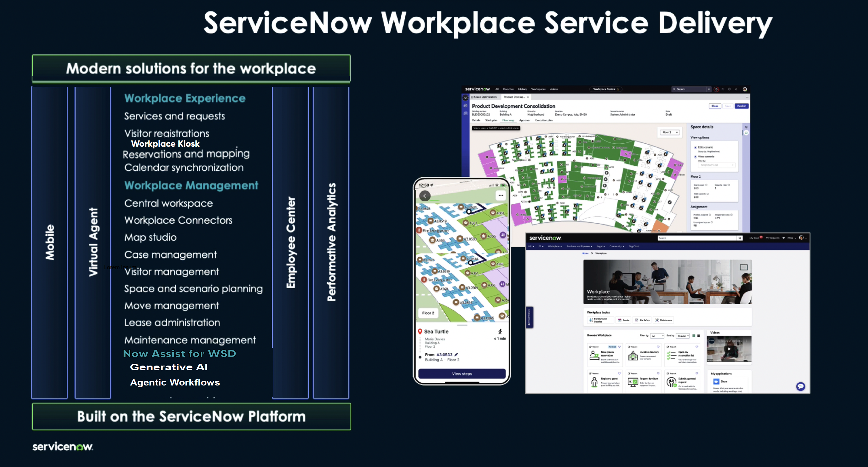Image resolution: width=868 pixels, height=467 pixels.
Task: Star the Workplace Central favorite icon
Action: click(x=618, y=89)
